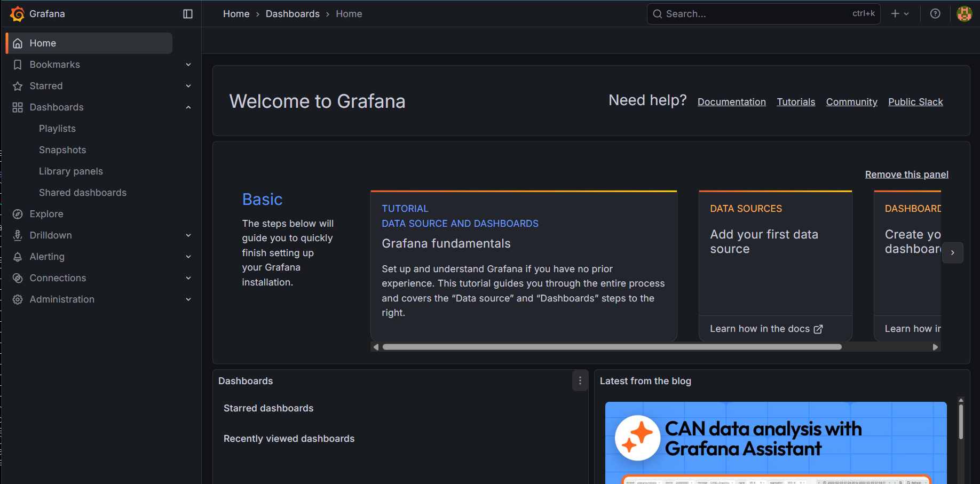Screen dimensions: 980x484
Task: Click the Starred star icon
Action: [18, 86]
